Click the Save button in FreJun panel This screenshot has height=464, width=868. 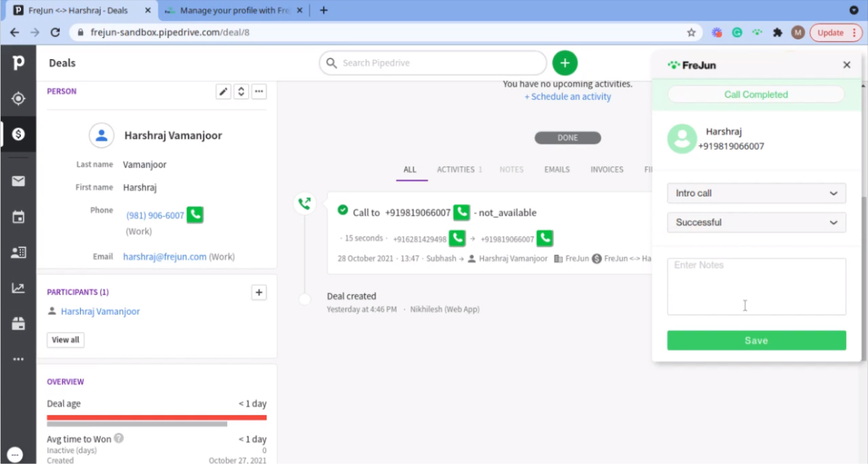point(756,341)
